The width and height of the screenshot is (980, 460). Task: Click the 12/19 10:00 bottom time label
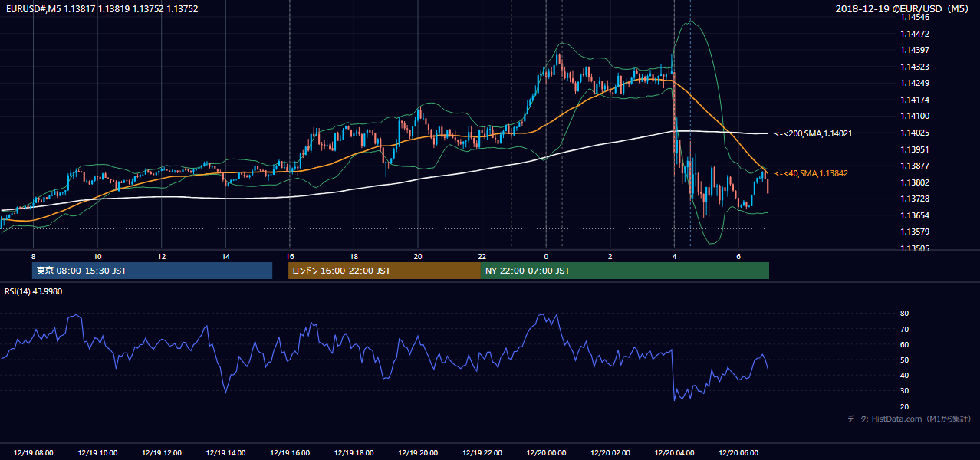97,453
